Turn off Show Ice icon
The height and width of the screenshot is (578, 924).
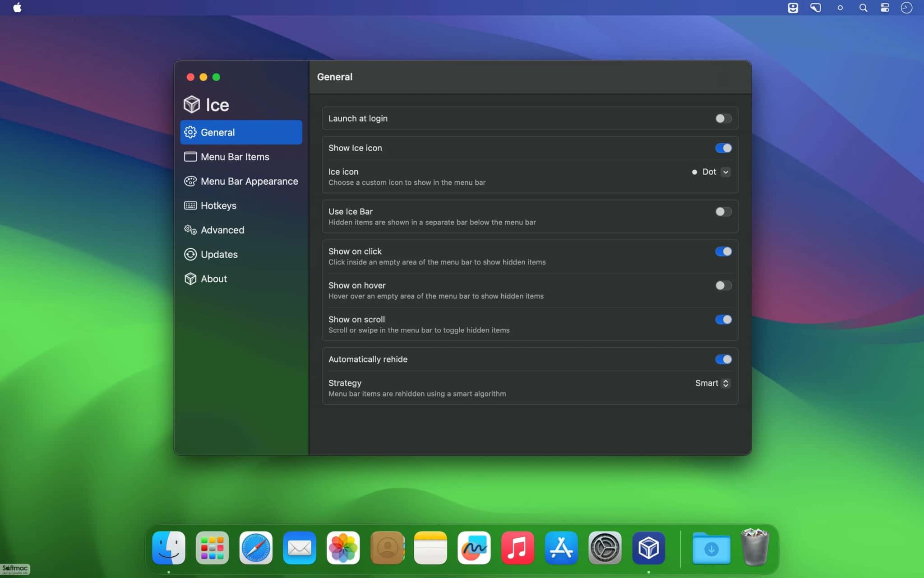[723, 148]
